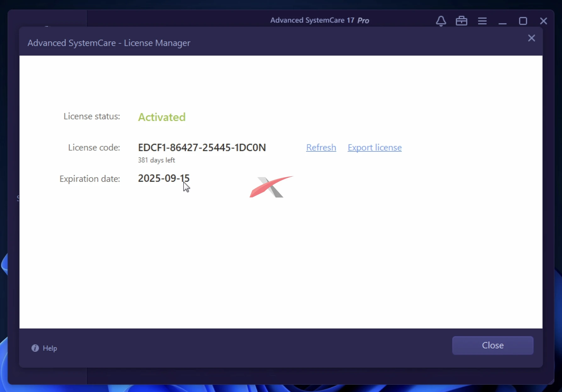Click the Export license link

(375, 147)
